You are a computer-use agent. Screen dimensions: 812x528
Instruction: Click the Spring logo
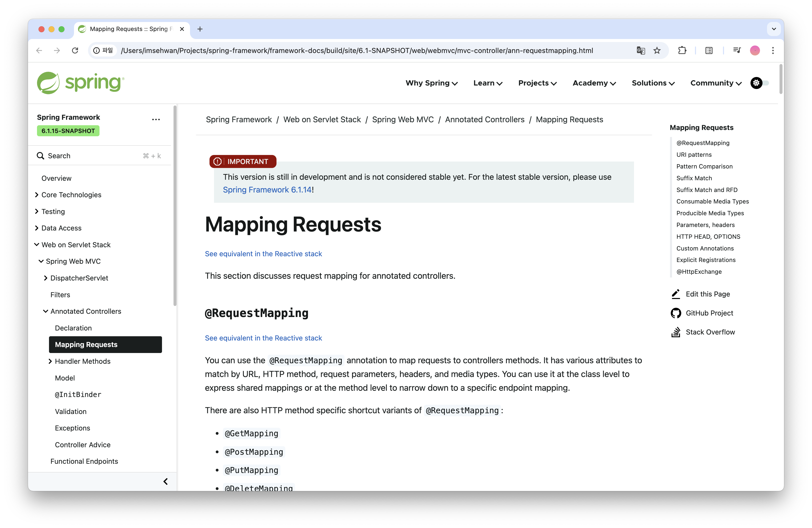click(80, 83)
